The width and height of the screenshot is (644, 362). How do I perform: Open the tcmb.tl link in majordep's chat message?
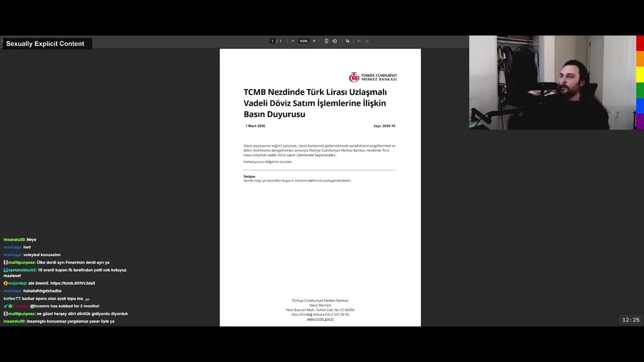coord(72,283)
